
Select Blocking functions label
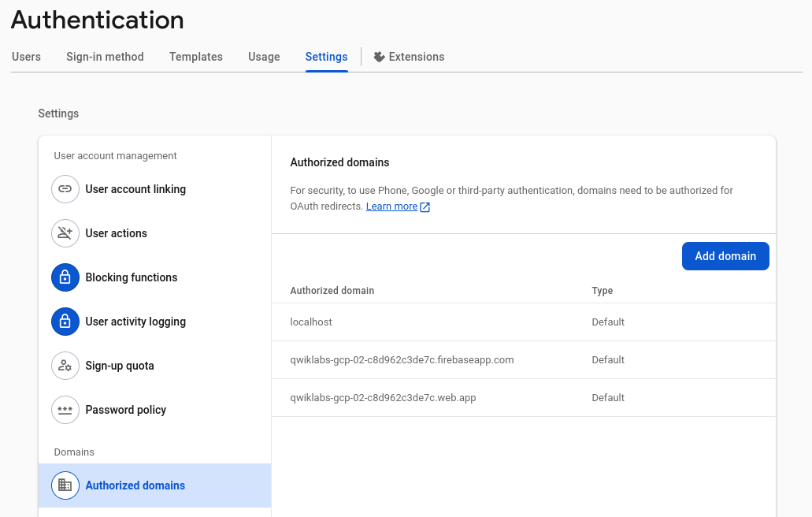(132, 277)
